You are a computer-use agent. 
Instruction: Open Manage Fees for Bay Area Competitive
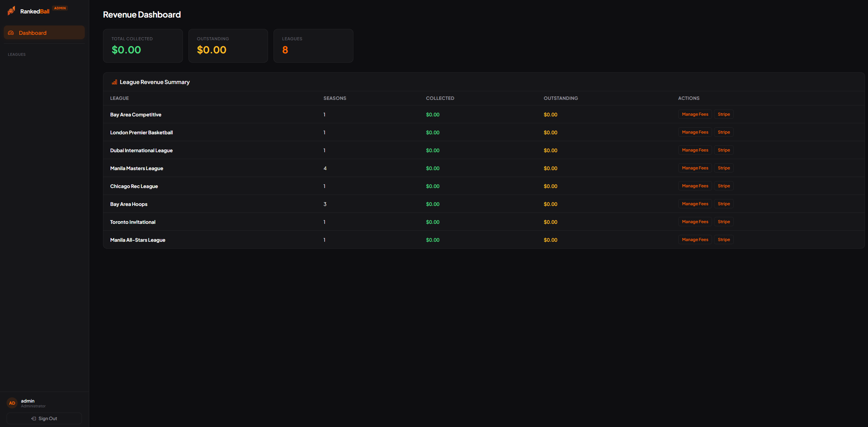pos(695,114)
